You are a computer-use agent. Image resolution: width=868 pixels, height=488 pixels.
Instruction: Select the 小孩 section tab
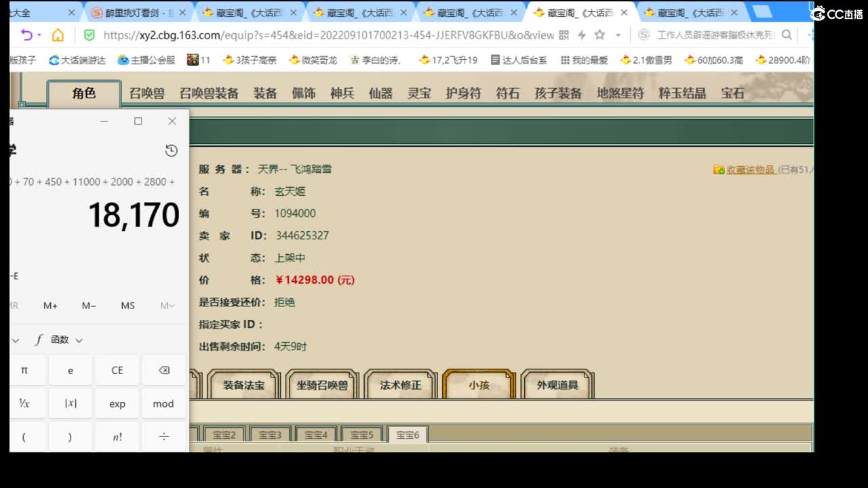pyautogui.click(x=479, y=385)
